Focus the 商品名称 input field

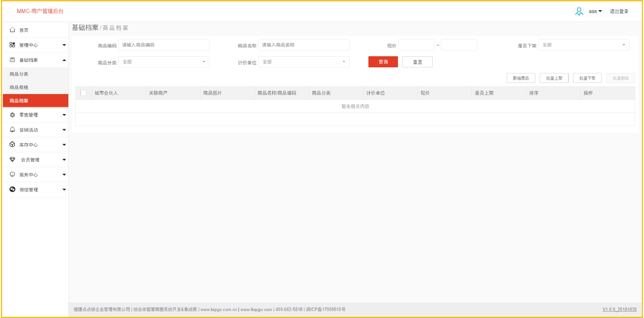304,45
